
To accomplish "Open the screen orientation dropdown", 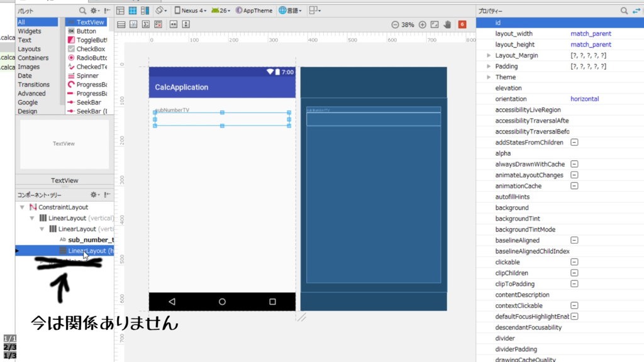I will tap(161, 11).
